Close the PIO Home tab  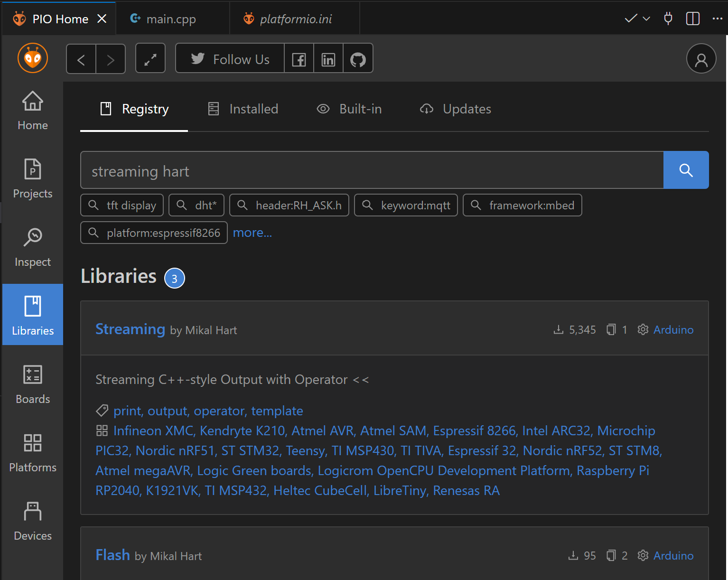coord(102,19)
